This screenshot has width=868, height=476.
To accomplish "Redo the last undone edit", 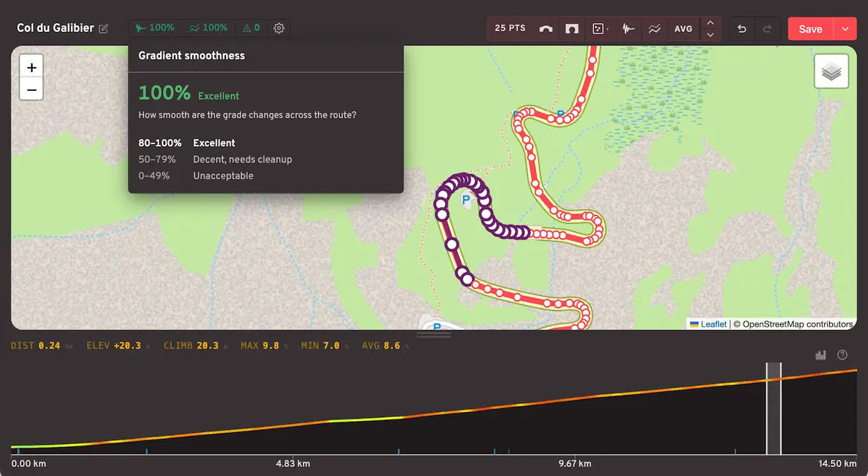I will click(x=768, y=29).
